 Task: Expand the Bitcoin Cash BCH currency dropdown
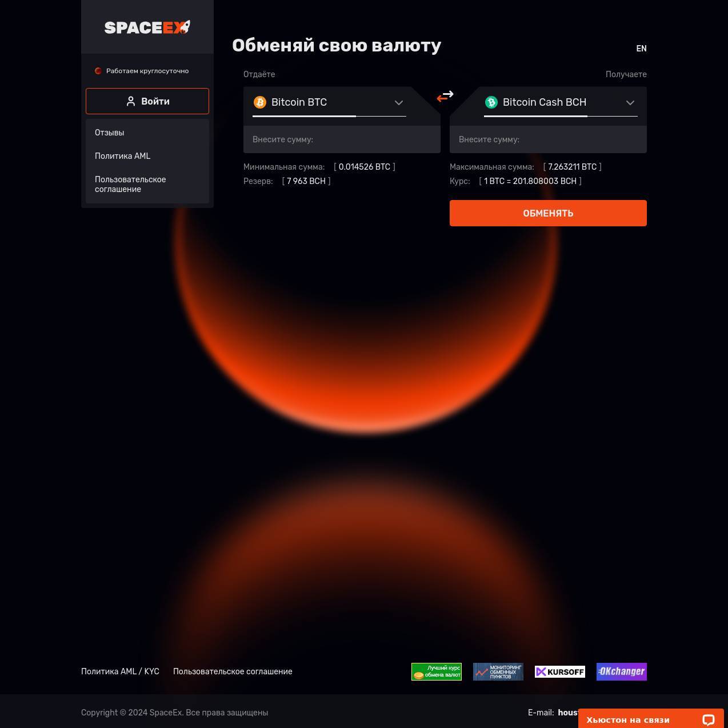pyautogui.click(x=561, y=103)
